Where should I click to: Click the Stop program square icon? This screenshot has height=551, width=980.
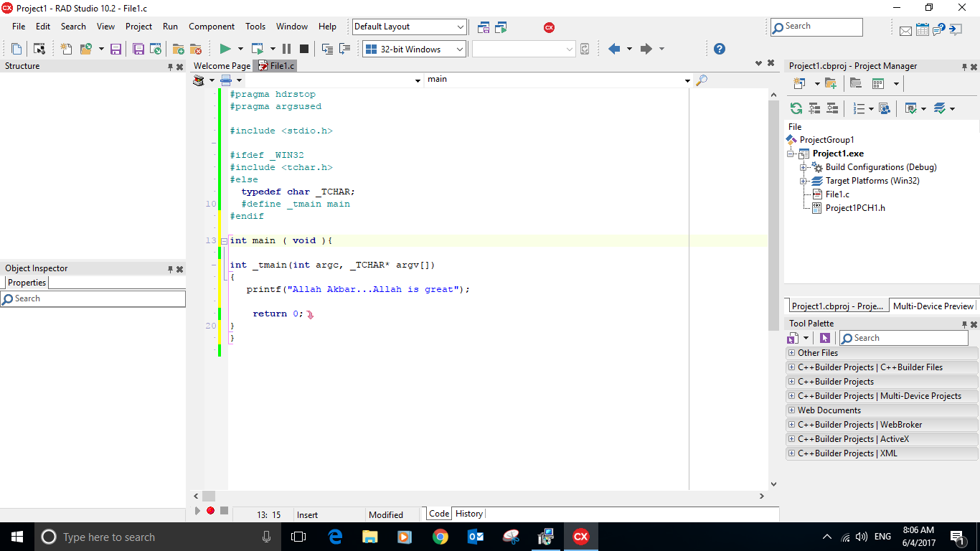[x=303, y=49]
